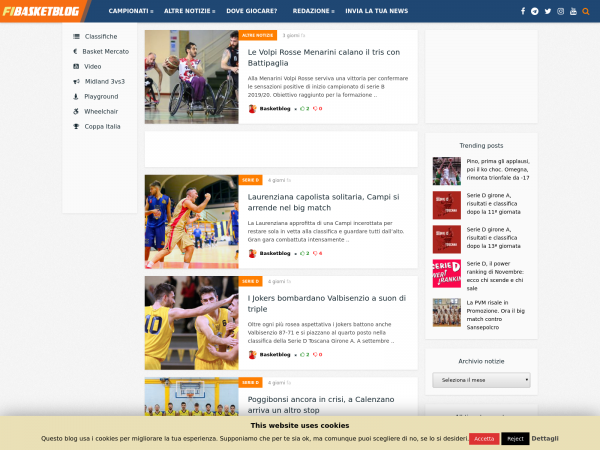The image size is (600, 450).
Task: Accept cookies with the Accetta button
Action: coord(484,438)
